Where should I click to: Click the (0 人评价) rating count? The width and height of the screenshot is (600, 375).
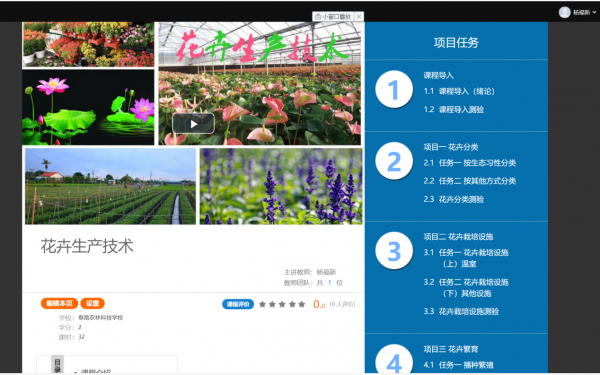click(x=342, y=304)
